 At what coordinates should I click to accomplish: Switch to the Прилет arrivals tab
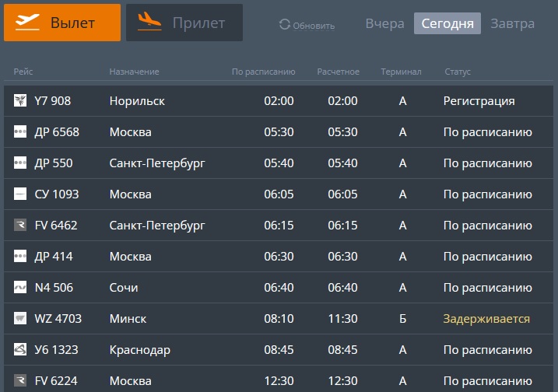tap(184, 23)
